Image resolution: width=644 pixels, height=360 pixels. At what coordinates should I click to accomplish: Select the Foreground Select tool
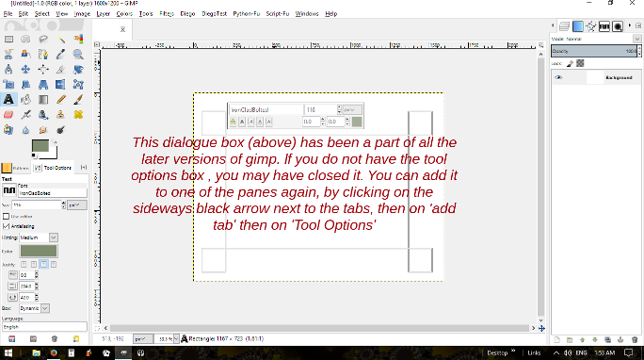point(25,55)
